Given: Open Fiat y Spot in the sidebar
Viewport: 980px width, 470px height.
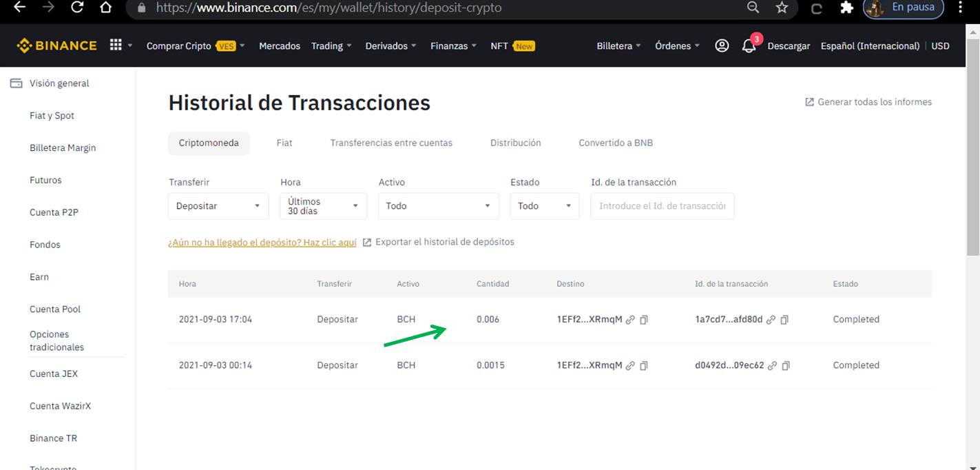Looking at the screenshot, I should [x=52, y=116].
